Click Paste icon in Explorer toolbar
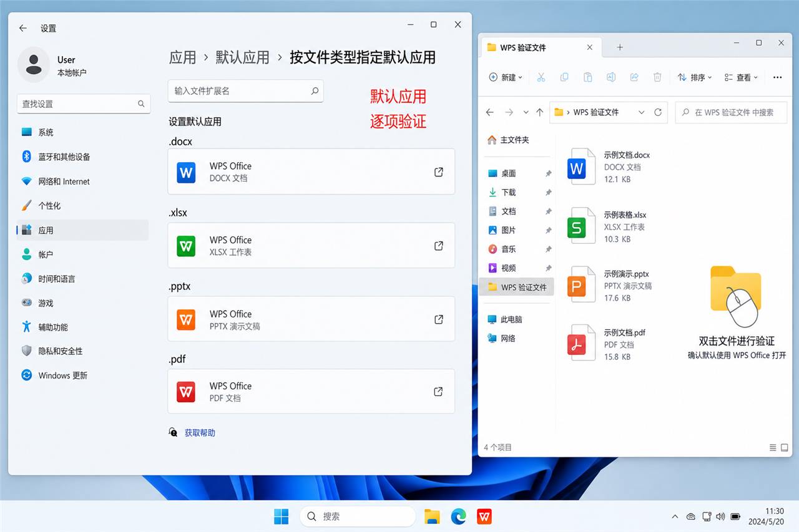This screenshot has height=532, width=799. tap(587, 77)
